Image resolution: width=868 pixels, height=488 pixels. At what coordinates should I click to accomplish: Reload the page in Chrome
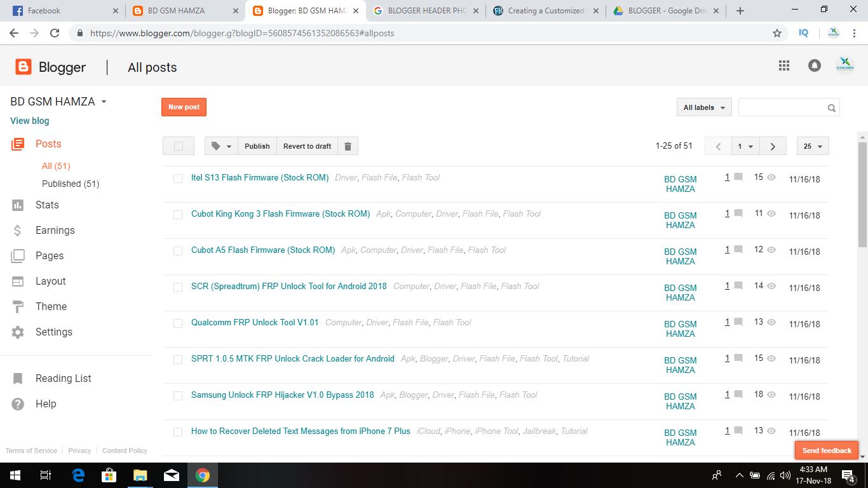(55, 33)
